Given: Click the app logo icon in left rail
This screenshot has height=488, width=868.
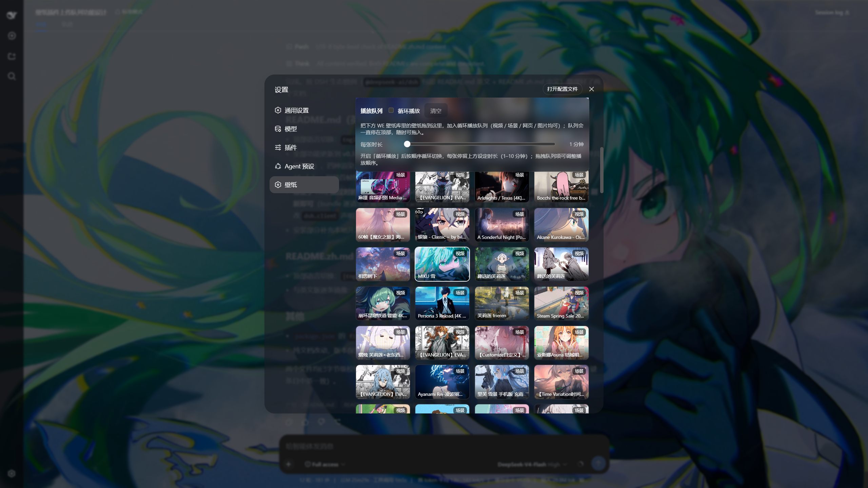Looking at the screenshot, I should coord(12,15).
